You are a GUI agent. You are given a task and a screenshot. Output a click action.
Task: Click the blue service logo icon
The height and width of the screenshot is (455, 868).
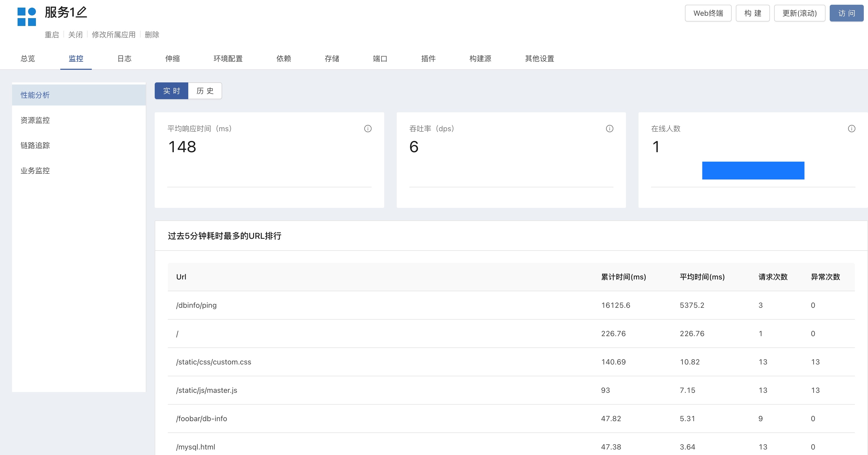27,17
